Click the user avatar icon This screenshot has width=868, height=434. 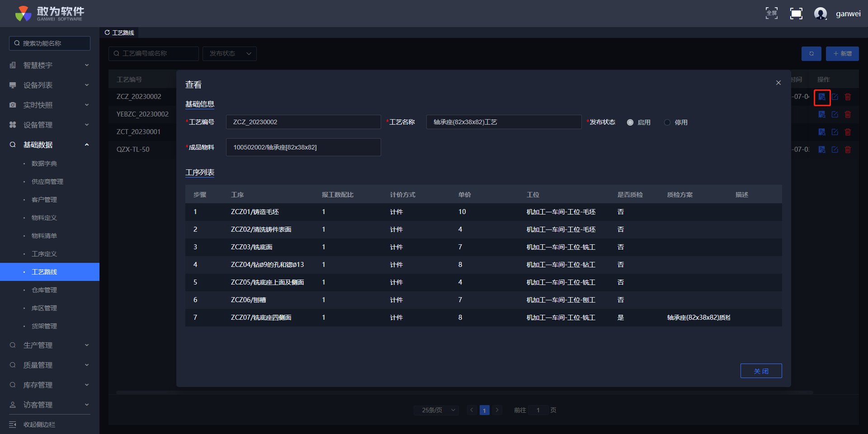point(820,14)
